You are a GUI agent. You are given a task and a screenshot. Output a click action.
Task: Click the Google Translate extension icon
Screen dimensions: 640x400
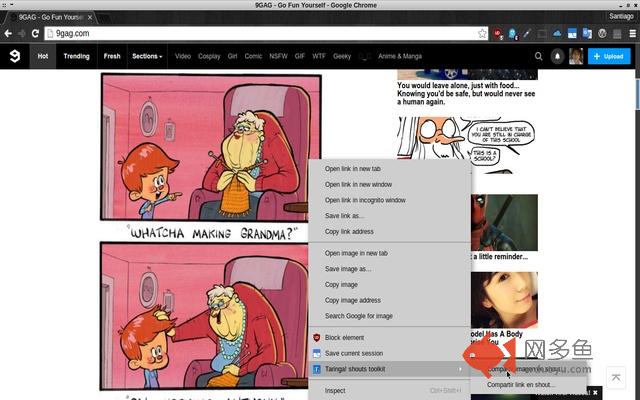587,33
